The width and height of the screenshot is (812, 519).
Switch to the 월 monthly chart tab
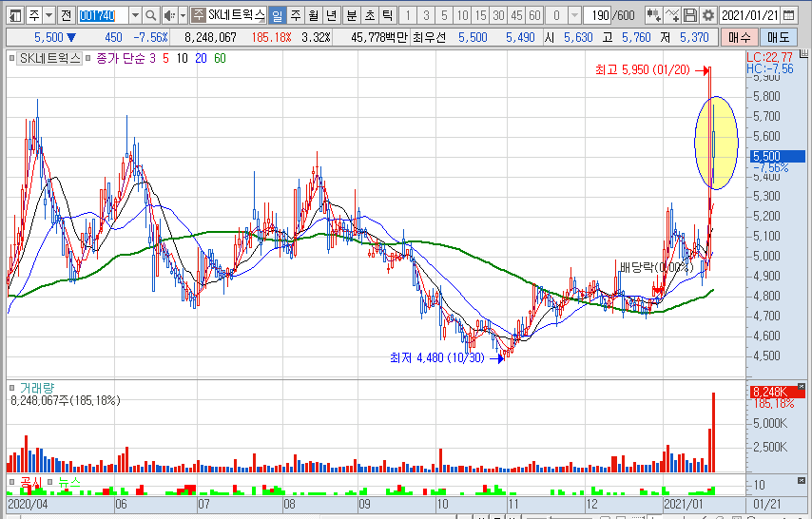[x=312, y=16]
